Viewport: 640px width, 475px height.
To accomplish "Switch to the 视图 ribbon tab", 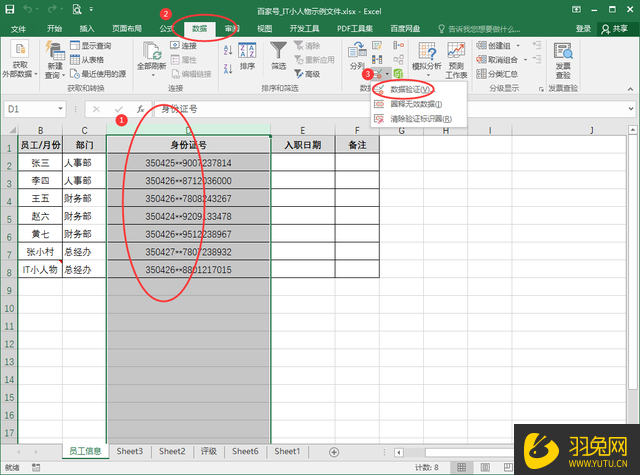I will [x=264, y=29].
